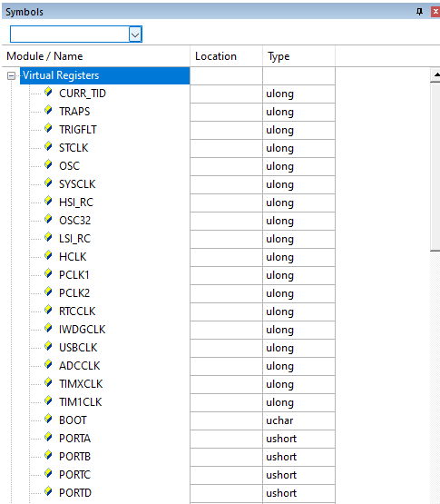The width and height of the screenshot is (440, 504).
Task: Select the TIM1CLK entry in the list
Action: [x=81, y=402]
